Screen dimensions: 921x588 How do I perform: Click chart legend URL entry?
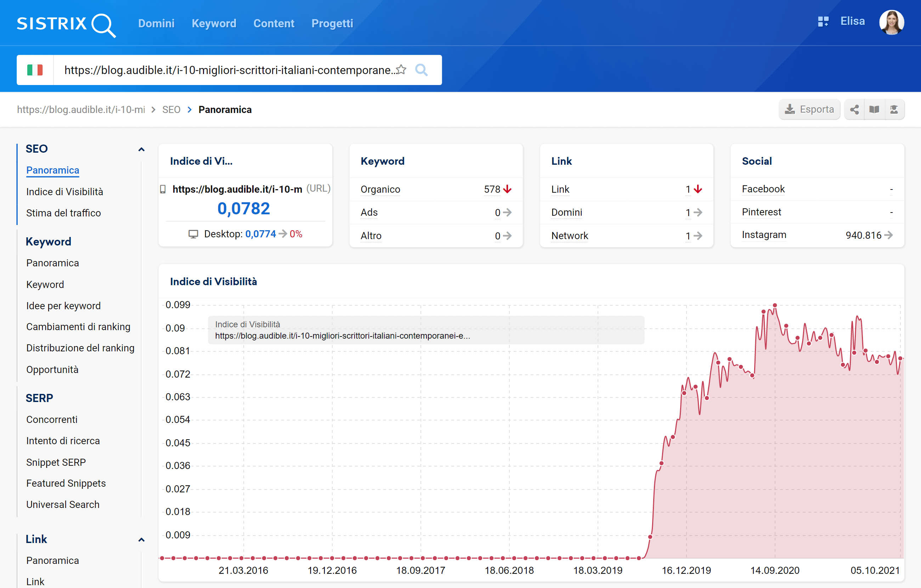point(343,336)
